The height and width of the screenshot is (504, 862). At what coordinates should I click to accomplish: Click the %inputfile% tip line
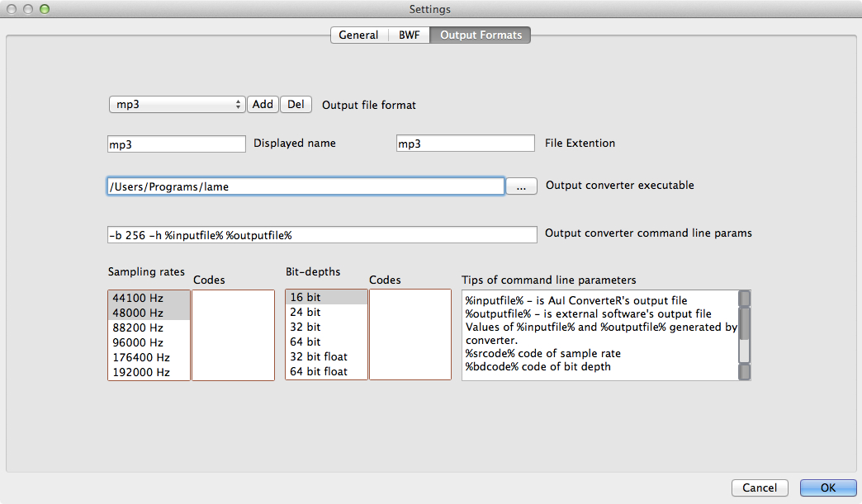pyautogui.click(x=576, y=300)
